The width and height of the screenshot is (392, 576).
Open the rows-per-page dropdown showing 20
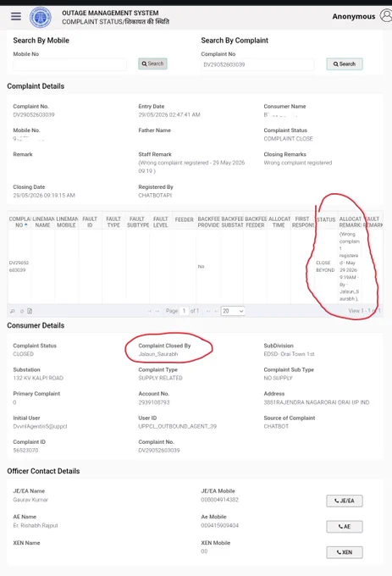click(233, 311)
